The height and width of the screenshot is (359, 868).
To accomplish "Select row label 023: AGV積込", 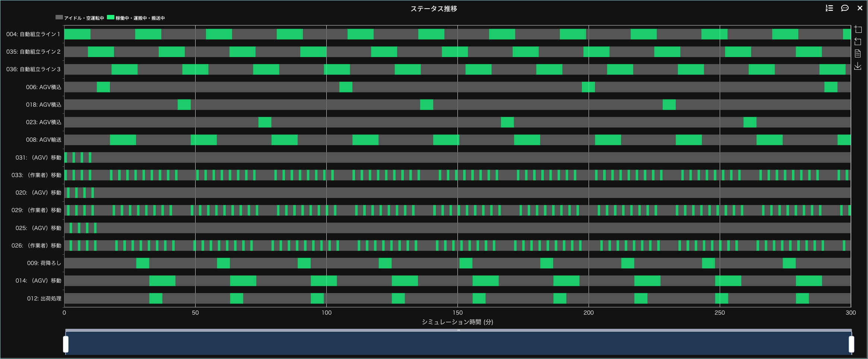I will tap(44, 122).
